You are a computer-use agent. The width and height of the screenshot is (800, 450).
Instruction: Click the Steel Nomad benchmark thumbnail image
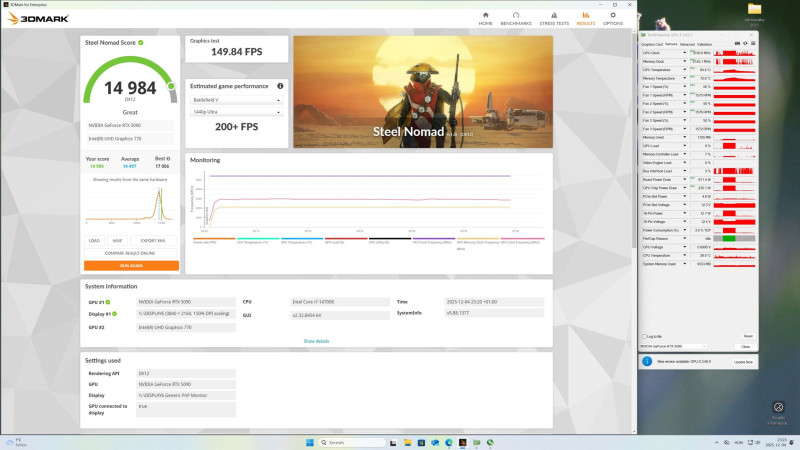pos(423,92)
